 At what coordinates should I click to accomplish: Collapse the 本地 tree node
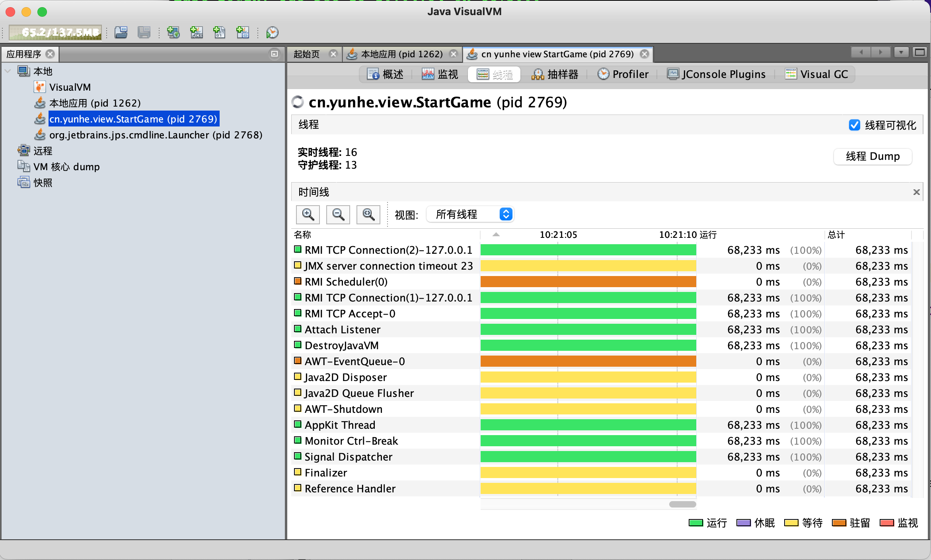[x=8, y=71]
